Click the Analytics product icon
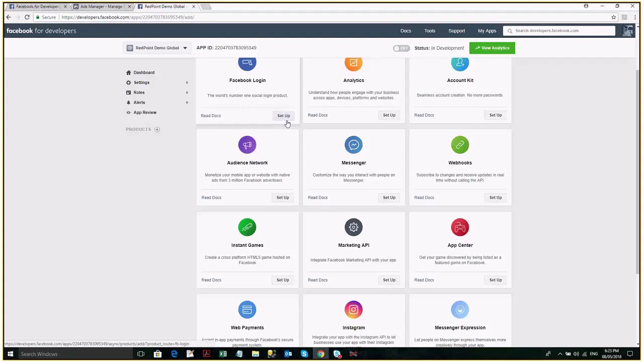The width and height of the screenshot is (644, 362). pyautogui.click(x=354, y=63)
